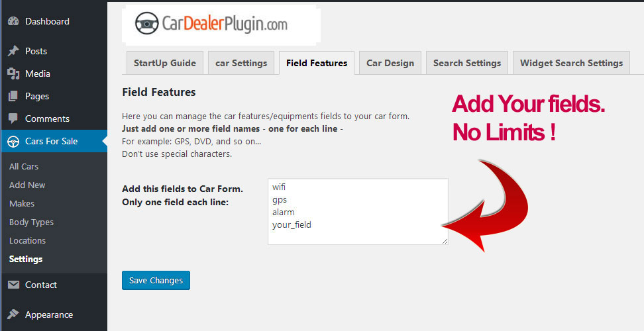Click the Save Changes button

coord(156,280)
